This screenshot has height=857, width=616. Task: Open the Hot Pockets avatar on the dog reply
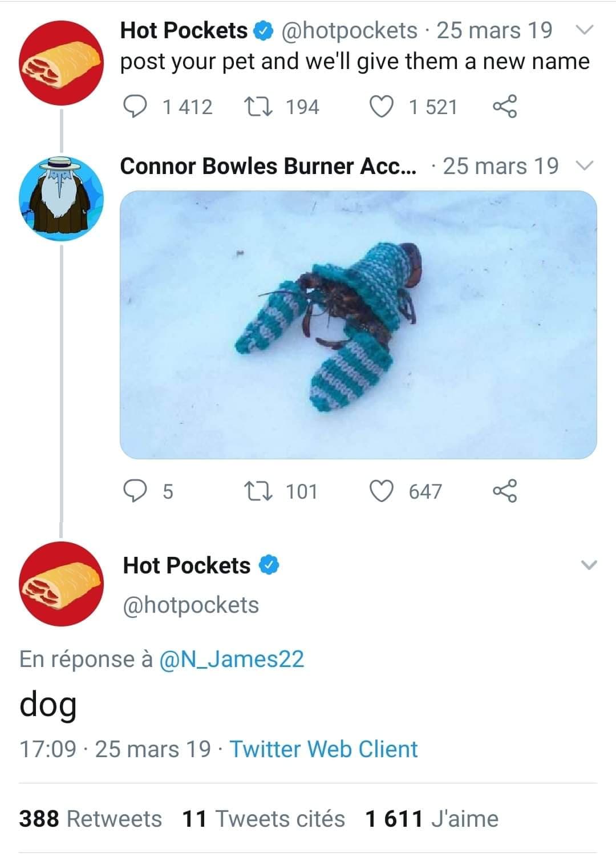[61, 584]
